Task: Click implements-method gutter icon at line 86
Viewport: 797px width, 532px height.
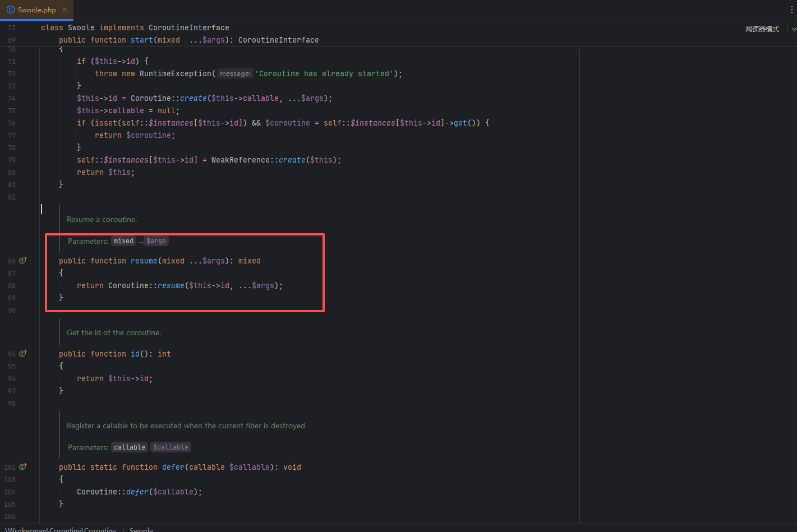Action: [23, 261]
